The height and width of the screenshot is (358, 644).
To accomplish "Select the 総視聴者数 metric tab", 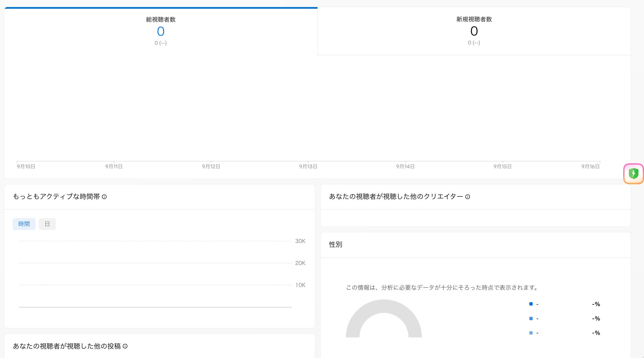I will [161, 31].
